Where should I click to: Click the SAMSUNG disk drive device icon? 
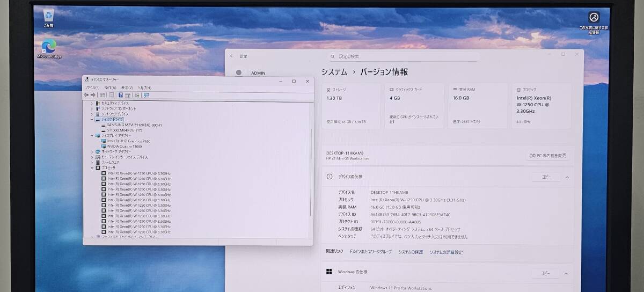(104, 125)
